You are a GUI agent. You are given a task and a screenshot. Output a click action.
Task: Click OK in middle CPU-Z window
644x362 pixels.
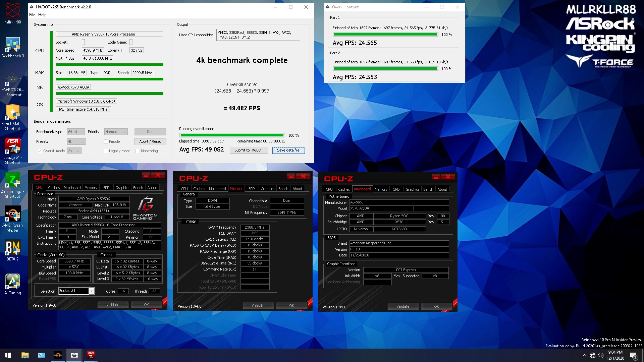click(291, 306)
